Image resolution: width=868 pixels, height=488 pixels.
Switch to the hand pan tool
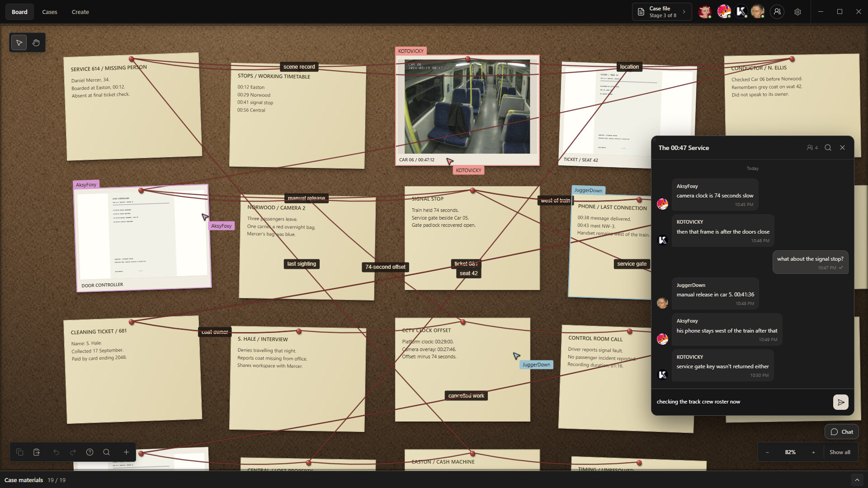point(36,43)
